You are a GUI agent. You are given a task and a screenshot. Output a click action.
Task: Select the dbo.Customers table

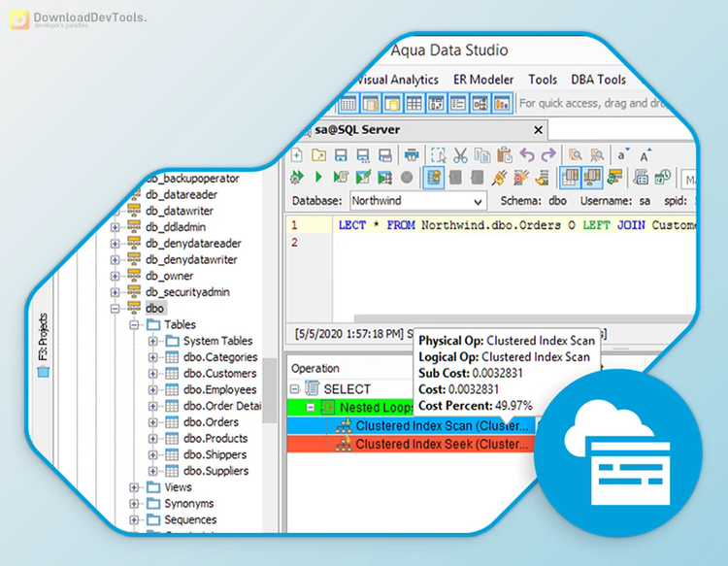219,374
